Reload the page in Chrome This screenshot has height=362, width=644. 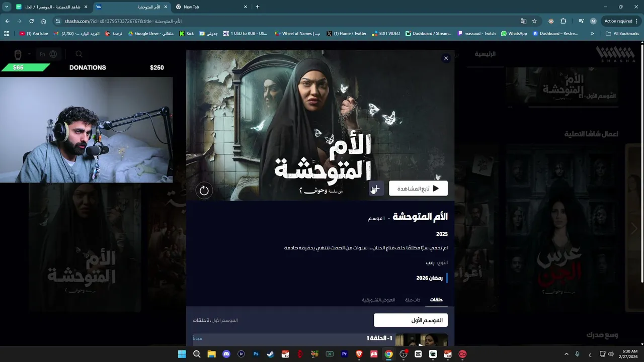coord(31,21)
